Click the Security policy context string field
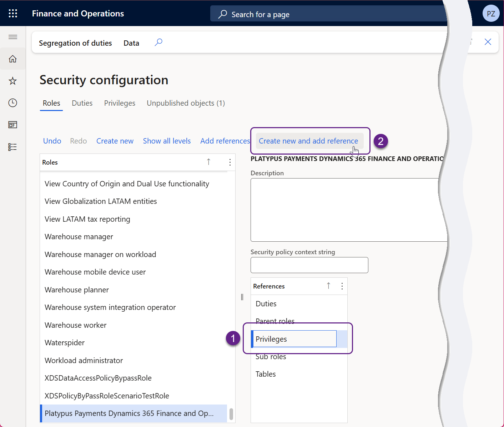Viewport: 504px width, 427px height. (309, 265)
